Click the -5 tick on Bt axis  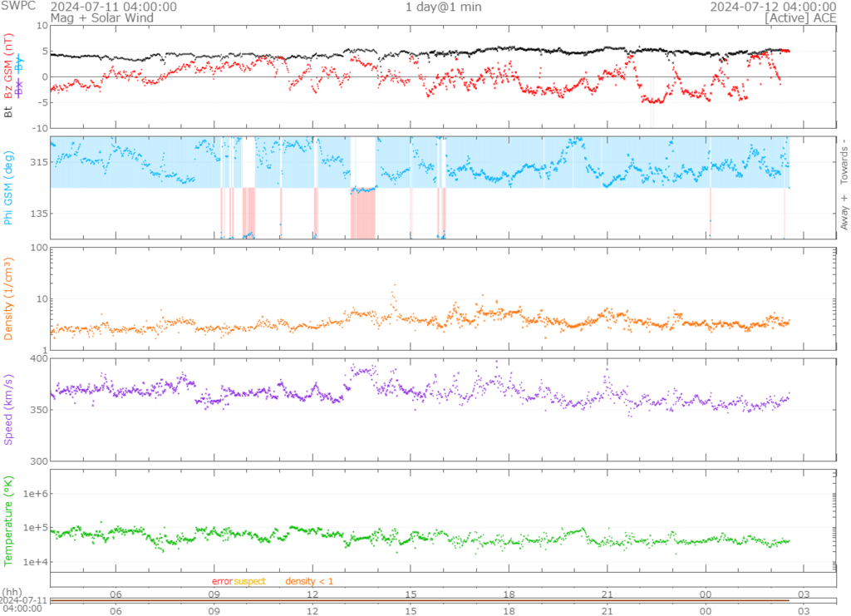pos(43,102)
